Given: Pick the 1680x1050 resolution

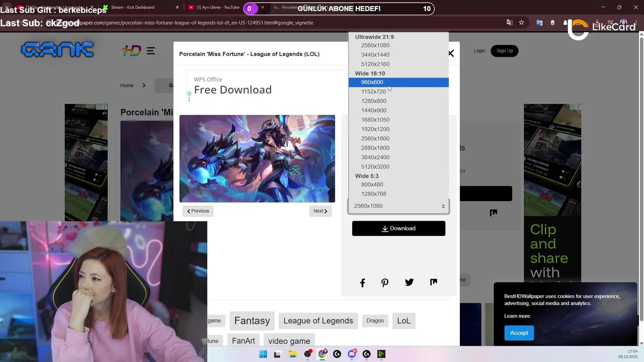Looking at the screenshot, I should (398, 120).
